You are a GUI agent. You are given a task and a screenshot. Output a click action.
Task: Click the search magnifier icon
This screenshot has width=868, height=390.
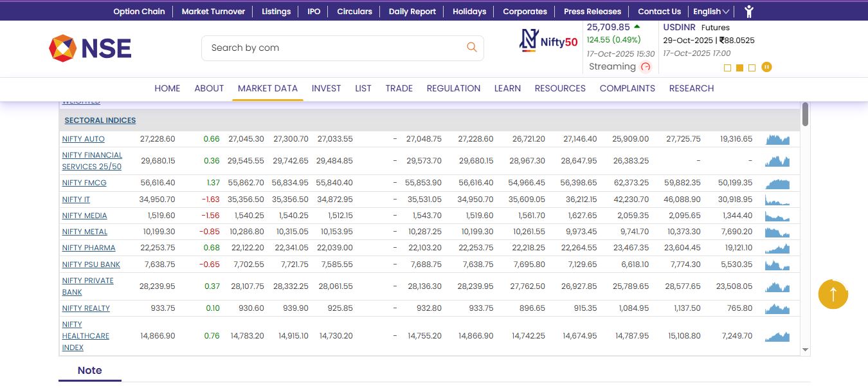click(x=472, y=48)
